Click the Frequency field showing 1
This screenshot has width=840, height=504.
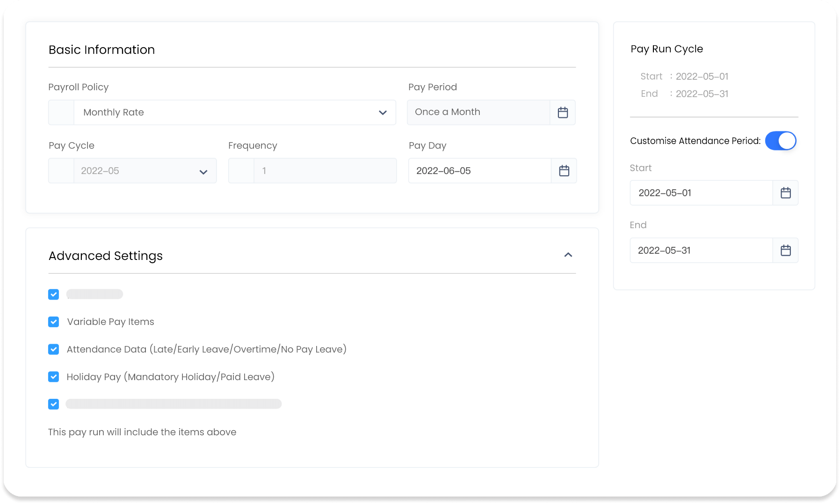312,171
